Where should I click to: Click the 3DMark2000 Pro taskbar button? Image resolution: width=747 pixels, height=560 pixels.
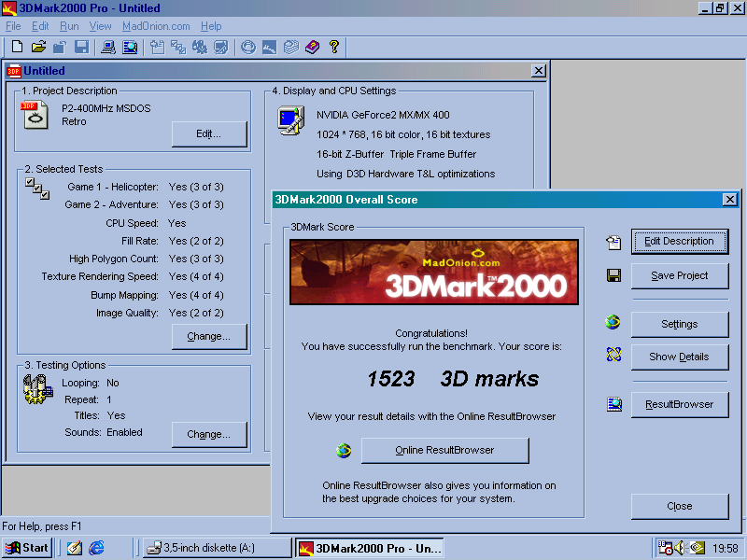370,548
